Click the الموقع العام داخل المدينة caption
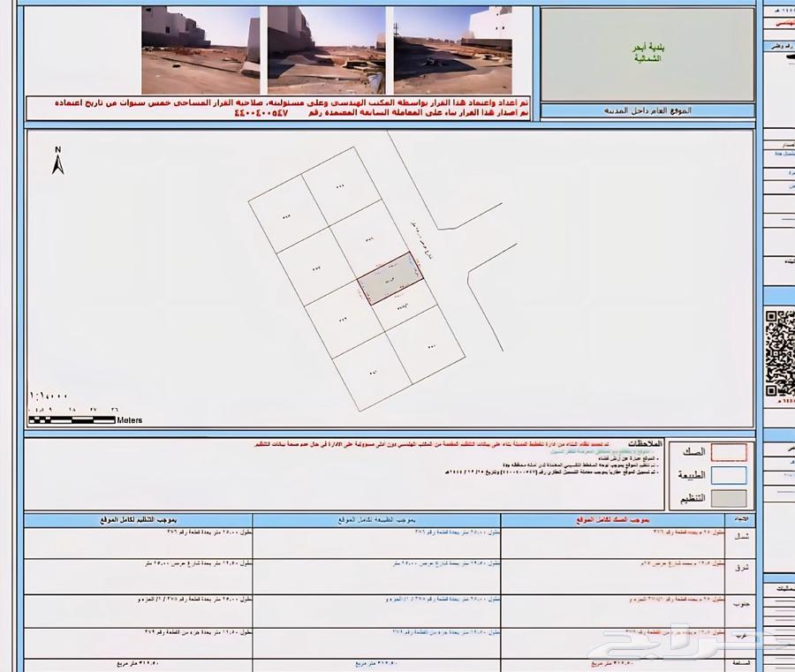 (647, 112)
